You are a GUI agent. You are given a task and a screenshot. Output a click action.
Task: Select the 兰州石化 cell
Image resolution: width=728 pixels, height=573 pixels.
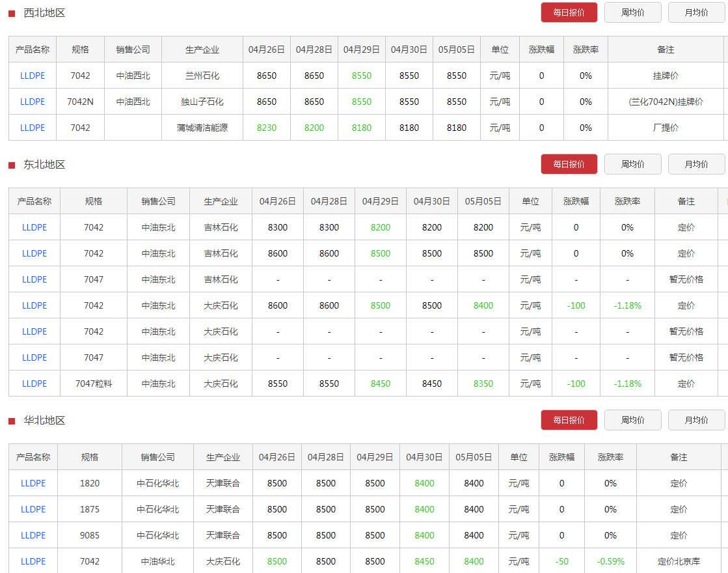click(x=202, y=76)
